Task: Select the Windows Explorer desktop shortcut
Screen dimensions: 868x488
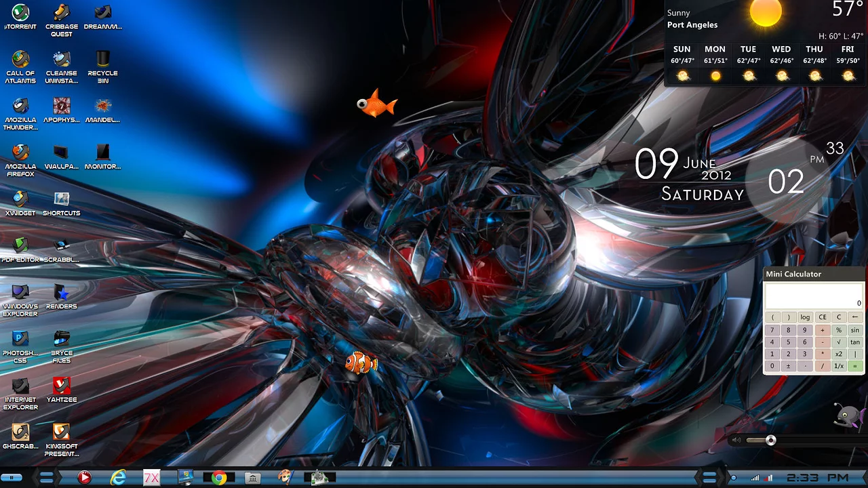Action: click(20, 293)
